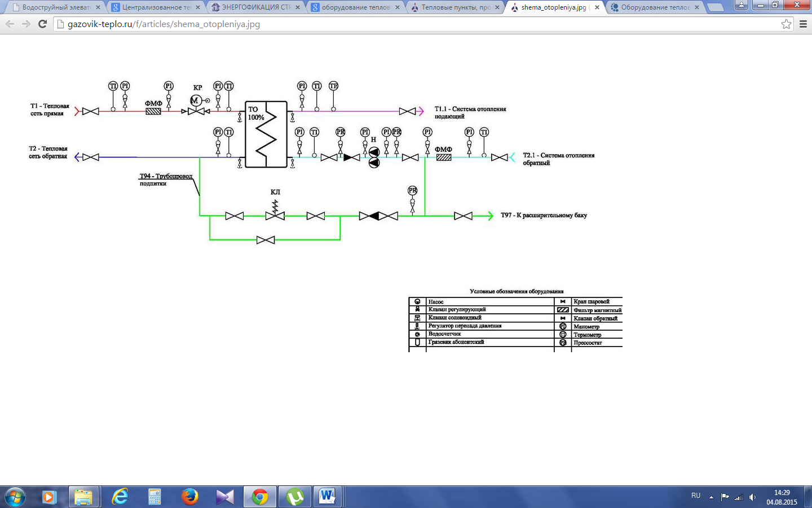The height and width of the screenshot is (508, 812).
Task: Click legend entry 'Прессостат'
Action: tap(588, 343)
